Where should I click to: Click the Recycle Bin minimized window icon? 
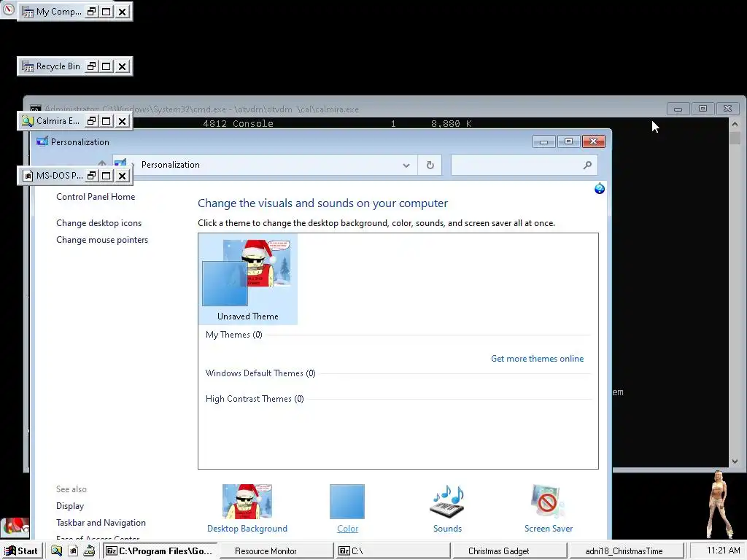click(x=28, y=66)
